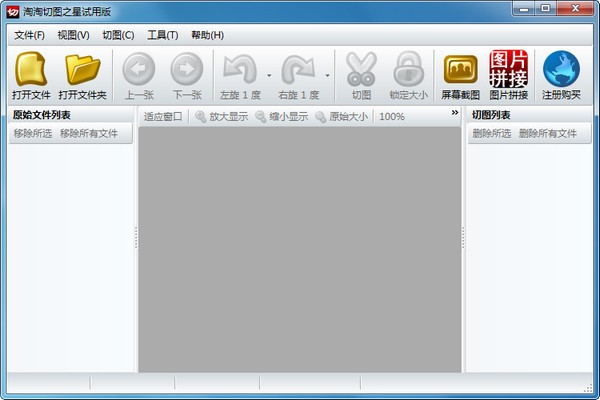Viewport: 600px width, 400px height.
Task: Minimize the 淘淘切图之星 window
Action: (524, 9)
